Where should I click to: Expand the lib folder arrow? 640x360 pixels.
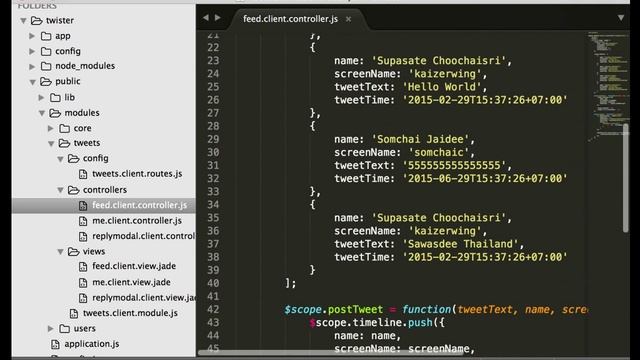[41, 98]
